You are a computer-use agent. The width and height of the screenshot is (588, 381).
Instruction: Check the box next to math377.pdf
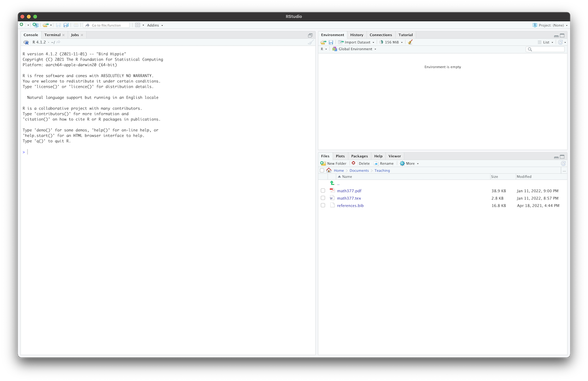click(x=323, y=191)
